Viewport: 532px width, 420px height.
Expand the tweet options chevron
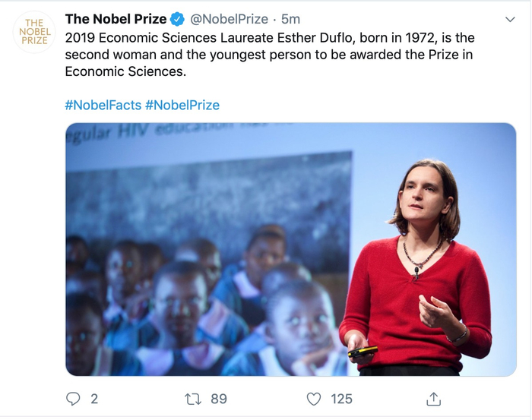511,20
